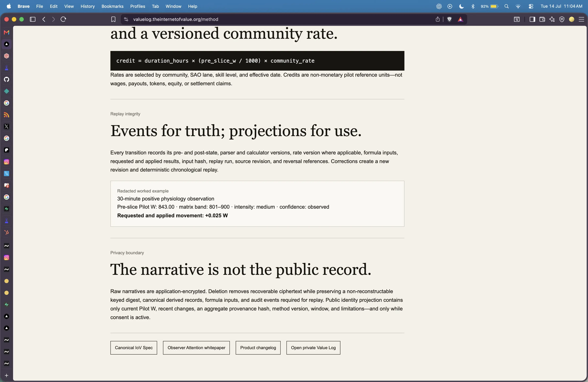The height and width of the screenshot is (382, 588).
Task: Toggle Focus moon icon in menu bar
Action: click(x=461, y=6)
